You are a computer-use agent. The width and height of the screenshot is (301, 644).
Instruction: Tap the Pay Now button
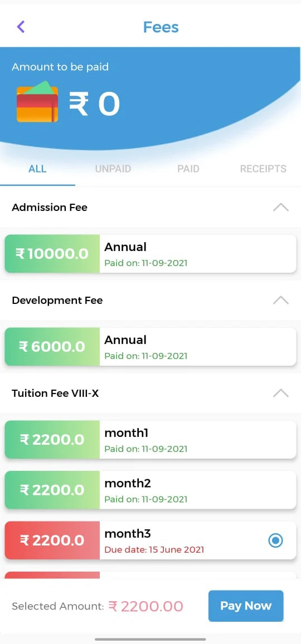click(246, 606)
